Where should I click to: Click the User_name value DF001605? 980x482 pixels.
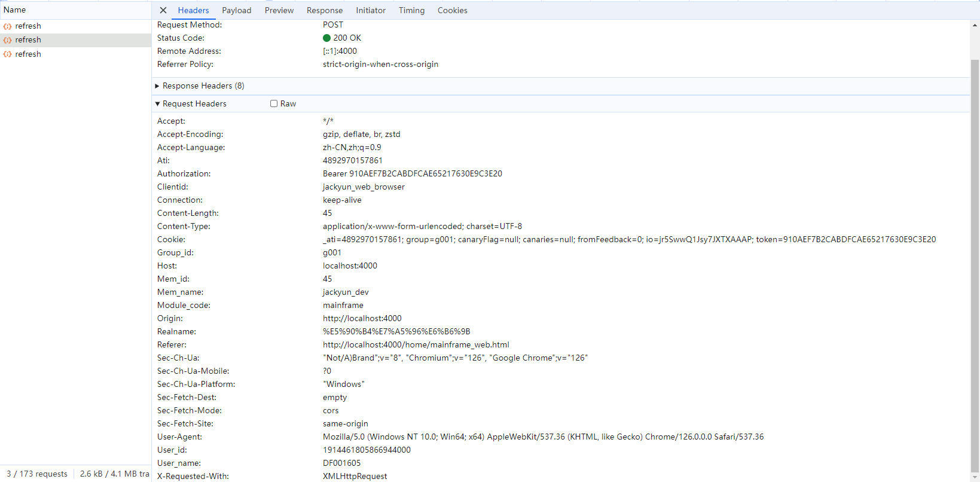342,463
